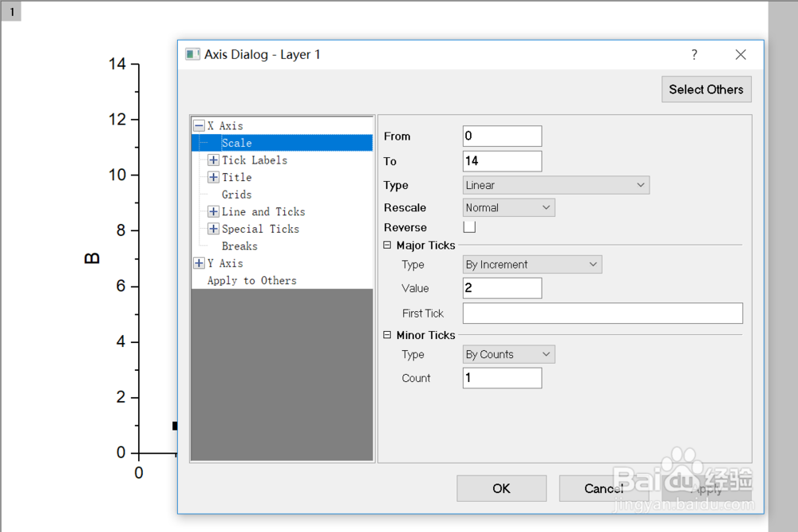Click the Cancel button
This screenshot has width=798, height=532.
[x=603, y=489]
